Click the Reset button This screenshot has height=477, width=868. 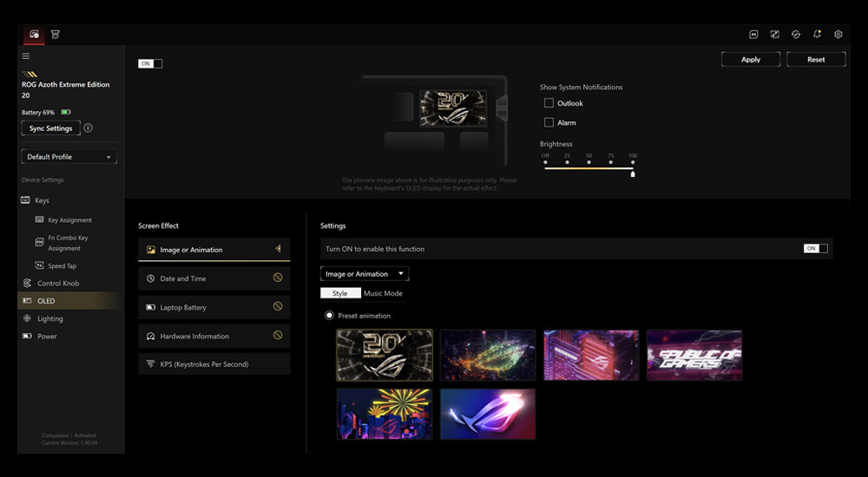click(816, 59)
